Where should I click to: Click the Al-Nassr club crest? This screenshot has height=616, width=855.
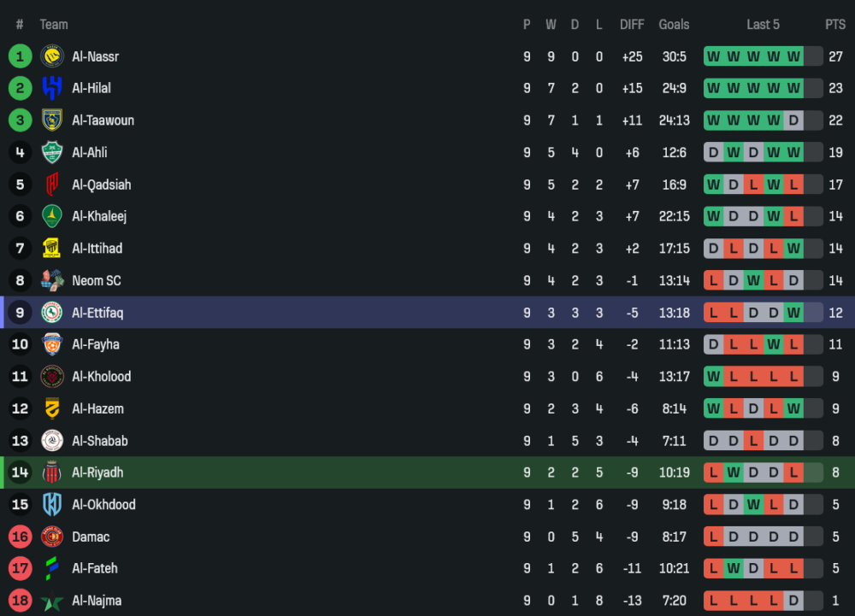(52, 56)
